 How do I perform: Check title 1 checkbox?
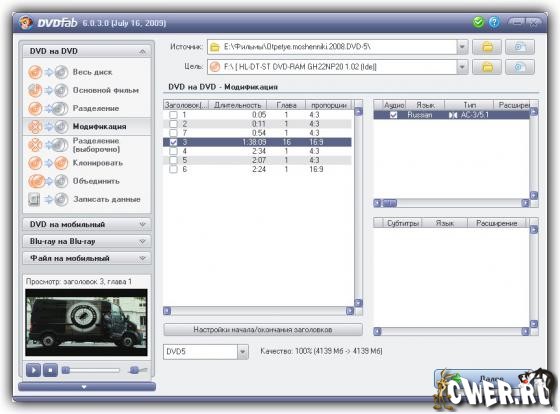[173, 115]
